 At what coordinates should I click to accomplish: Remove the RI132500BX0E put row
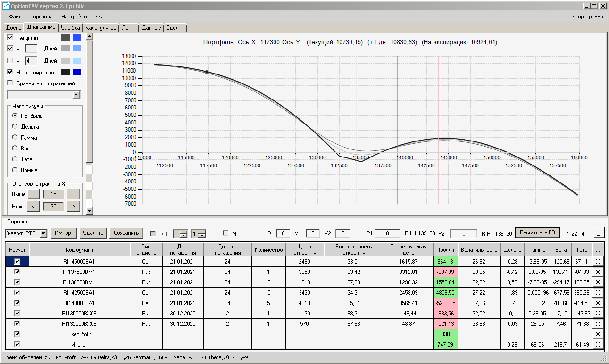coord(598,323)
